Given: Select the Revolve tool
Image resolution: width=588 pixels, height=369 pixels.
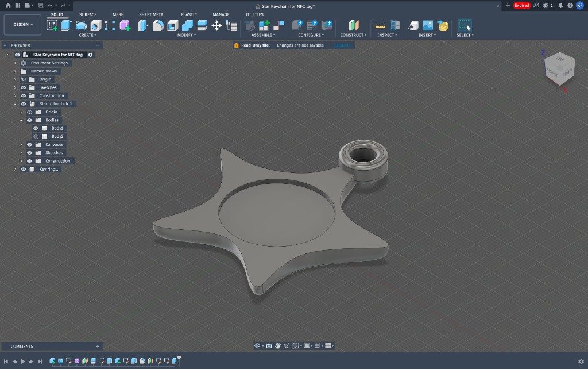Looking at the screenshot, I should 81,25.
